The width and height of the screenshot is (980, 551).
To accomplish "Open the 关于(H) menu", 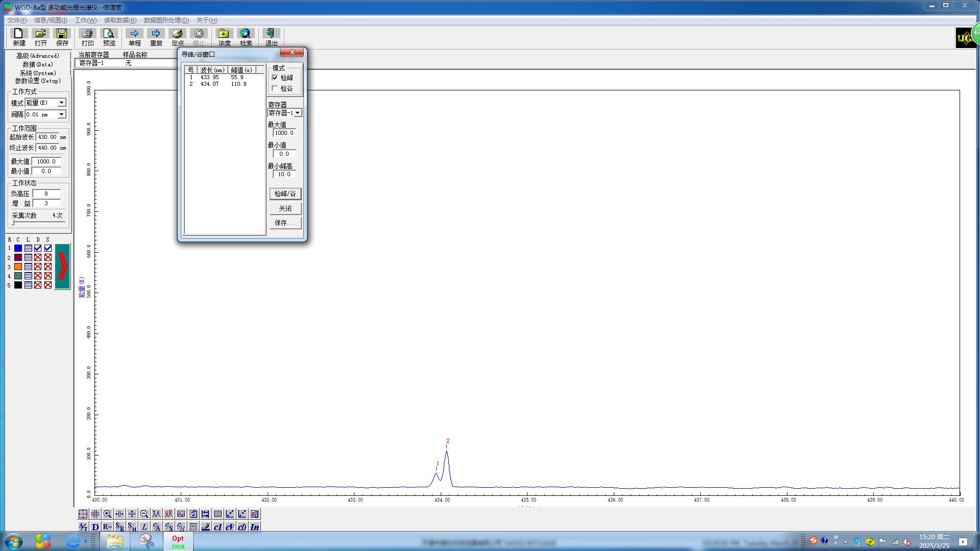I will [206, 20].
